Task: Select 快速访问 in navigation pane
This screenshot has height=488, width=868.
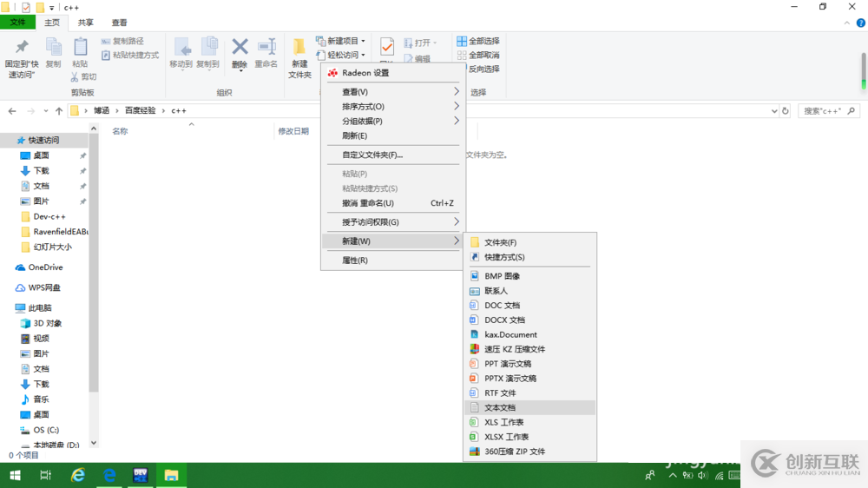Action: coord(43,140)
